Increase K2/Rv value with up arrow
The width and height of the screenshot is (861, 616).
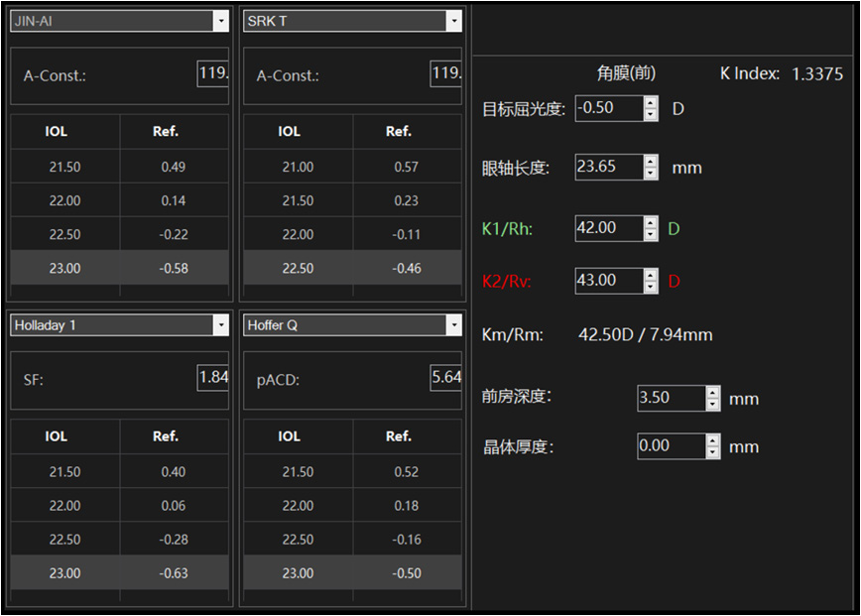(651, 275)
